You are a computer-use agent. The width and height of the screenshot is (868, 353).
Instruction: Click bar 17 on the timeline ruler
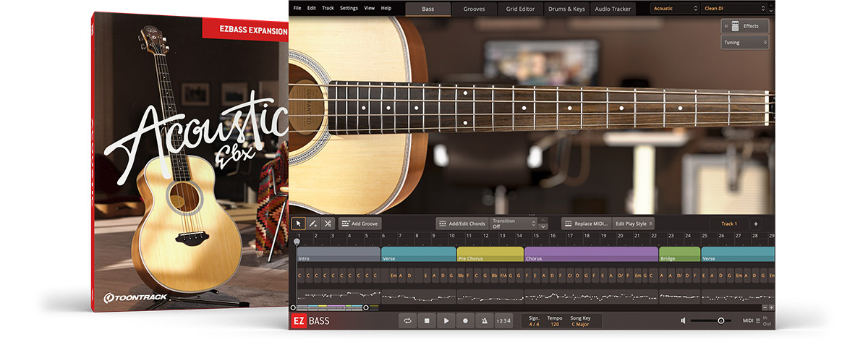coord(570,236)
